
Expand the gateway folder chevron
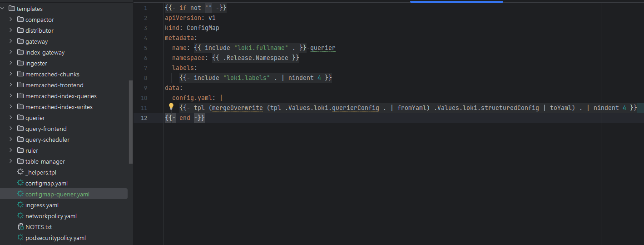coord(11,41)
